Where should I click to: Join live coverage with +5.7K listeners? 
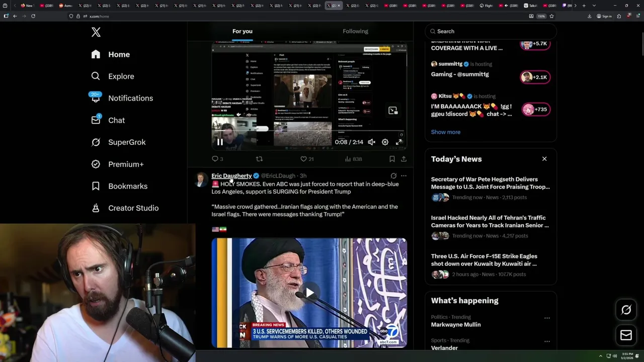[535, 44]
